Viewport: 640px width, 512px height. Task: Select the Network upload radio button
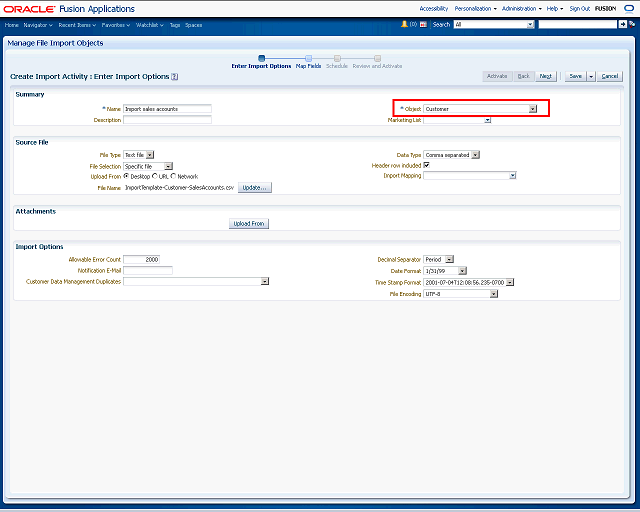[173, 176]
